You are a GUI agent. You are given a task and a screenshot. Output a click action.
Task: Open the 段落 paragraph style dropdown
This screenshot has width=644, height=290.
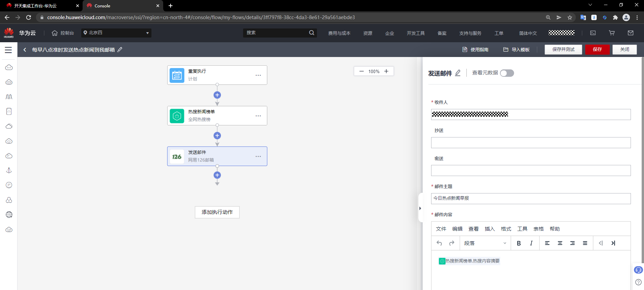485,243
